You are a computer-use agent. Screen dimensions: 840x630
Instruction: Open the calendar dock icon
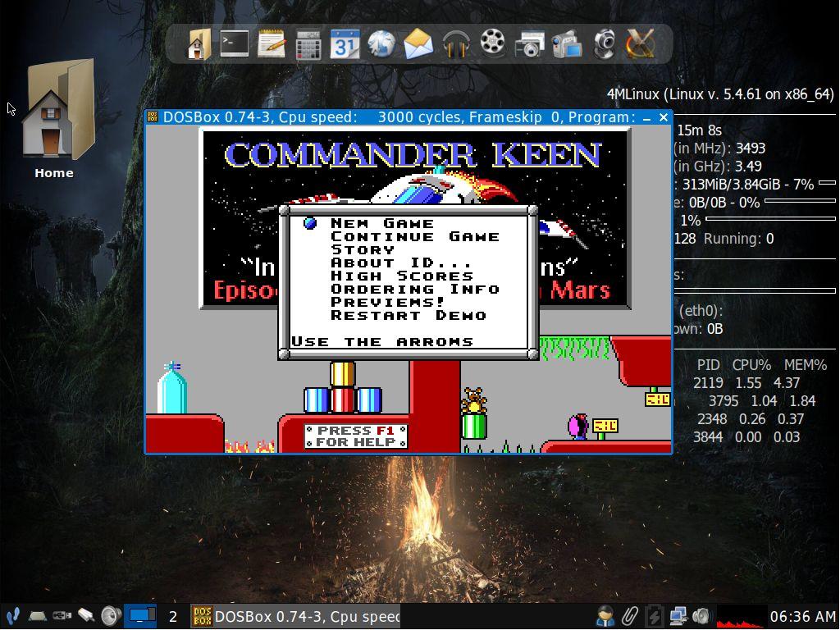345,43
